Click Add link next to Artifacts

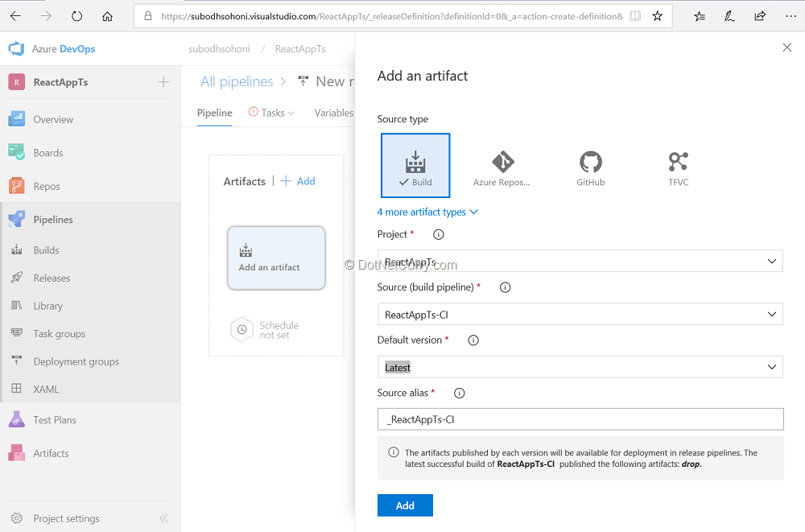tap(298, 181)
